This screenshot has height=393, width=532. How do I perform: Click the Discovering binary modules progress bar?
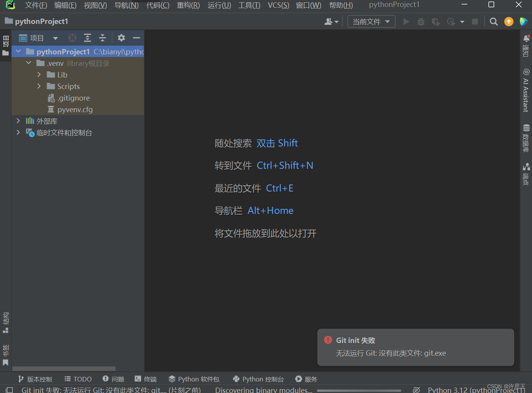[x=359, y=391]
